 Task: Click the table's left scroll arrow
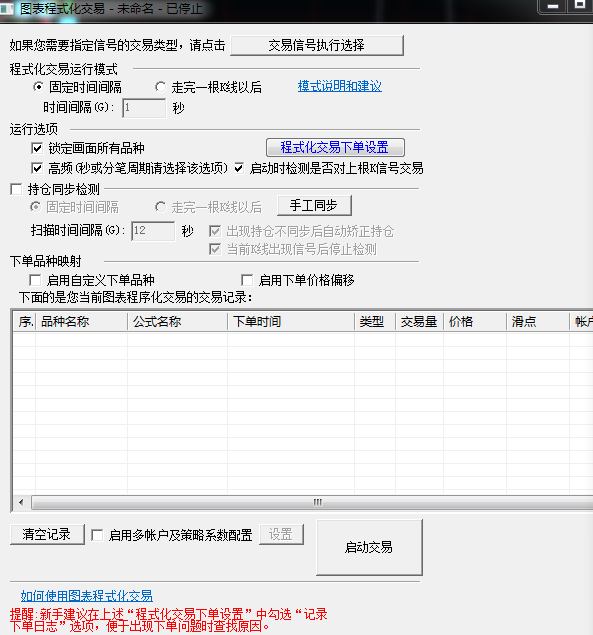pyautogui.click(x=21, y=503)
